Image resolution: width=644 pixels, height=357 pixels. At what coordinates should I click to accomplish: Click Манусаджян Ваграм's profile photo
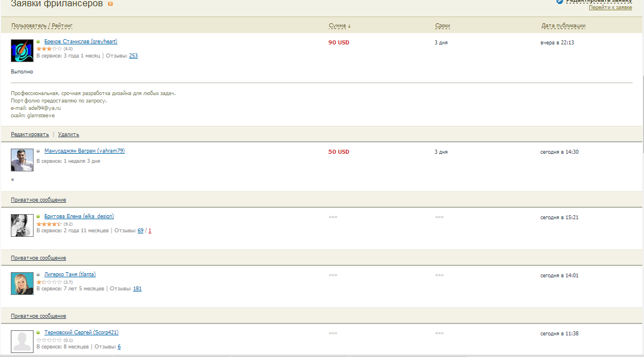(x=22, y=160)
